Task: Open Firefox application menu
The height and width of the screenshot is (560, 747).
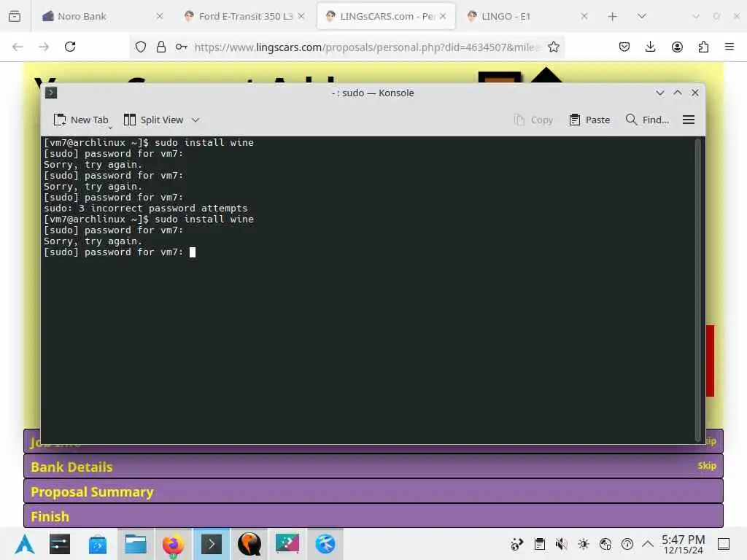Action: [x=729, y=47]
